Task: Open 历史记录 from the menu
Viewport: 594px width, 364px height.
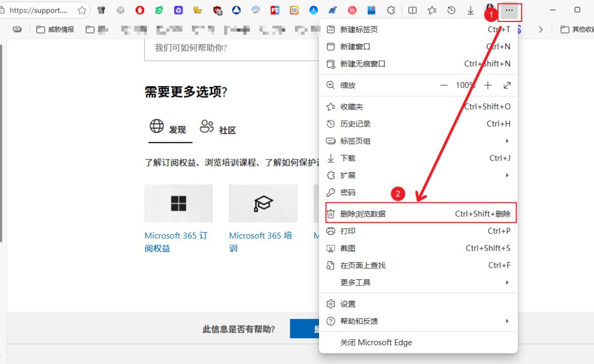Action: pyautogui.click(x=418, y=124)
